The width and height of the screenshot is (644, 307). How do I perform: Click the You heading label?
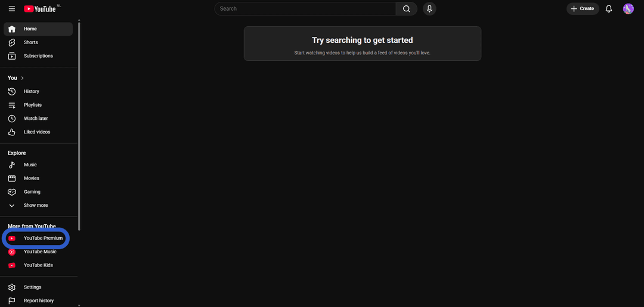click(x=13, y=78)
